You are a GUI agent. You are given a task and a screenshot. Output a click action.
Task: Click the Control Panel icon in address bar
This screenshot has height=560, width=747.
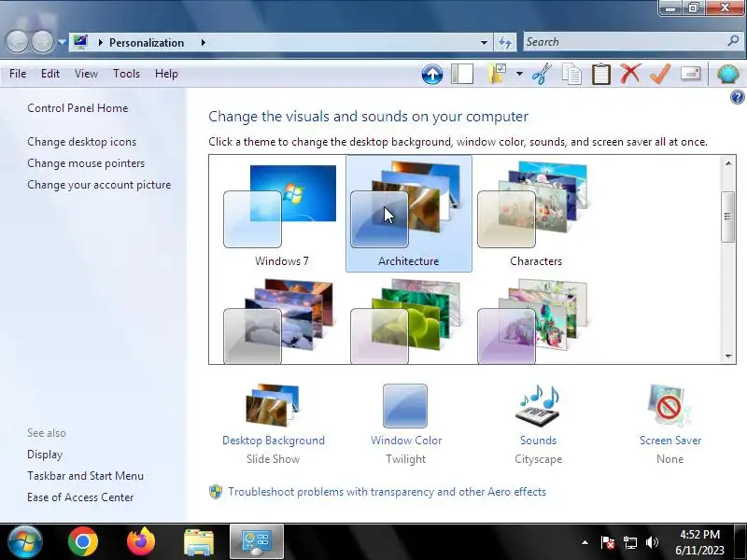(x=80, y=42)
